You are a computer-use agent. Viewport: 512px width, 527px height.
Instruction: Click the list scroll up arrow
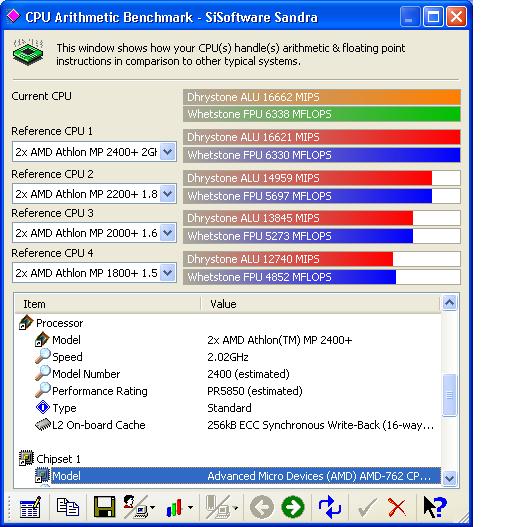(x=449, y=303)
